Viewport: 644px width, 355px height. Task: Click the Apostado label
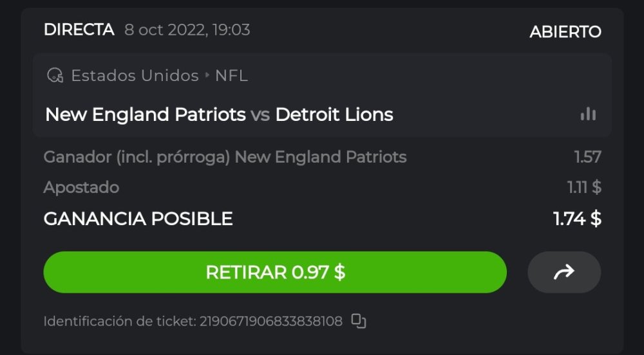click(81, 188)
